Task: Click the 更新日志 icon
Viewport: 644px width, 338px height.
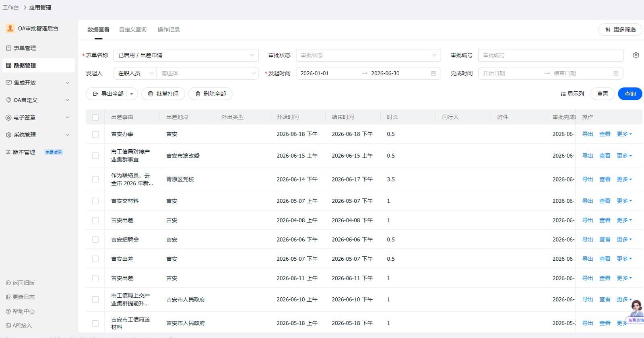Action: [x=8, y=297]
